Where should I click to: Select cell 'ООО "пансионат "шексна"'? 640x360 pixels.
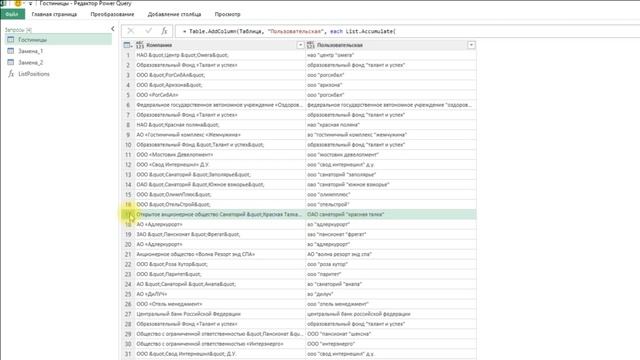[x=391, y=334]
